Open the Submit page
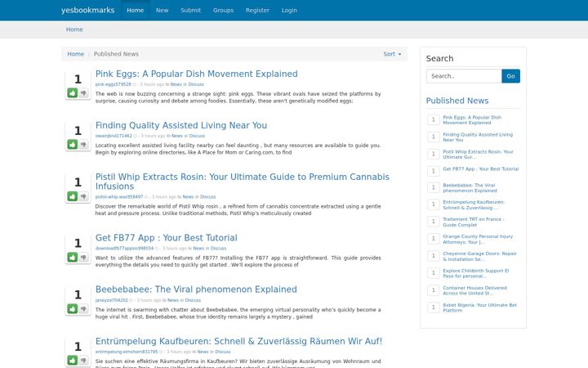This screenshot has height=368, width=588. [190, 10]
